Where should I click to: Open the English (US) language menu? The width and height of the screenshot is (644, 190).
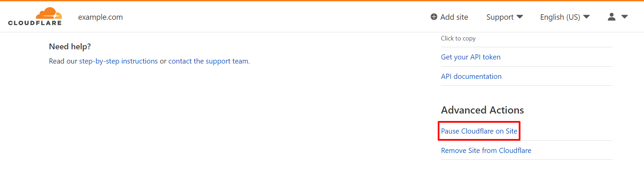tap(560, 17)
